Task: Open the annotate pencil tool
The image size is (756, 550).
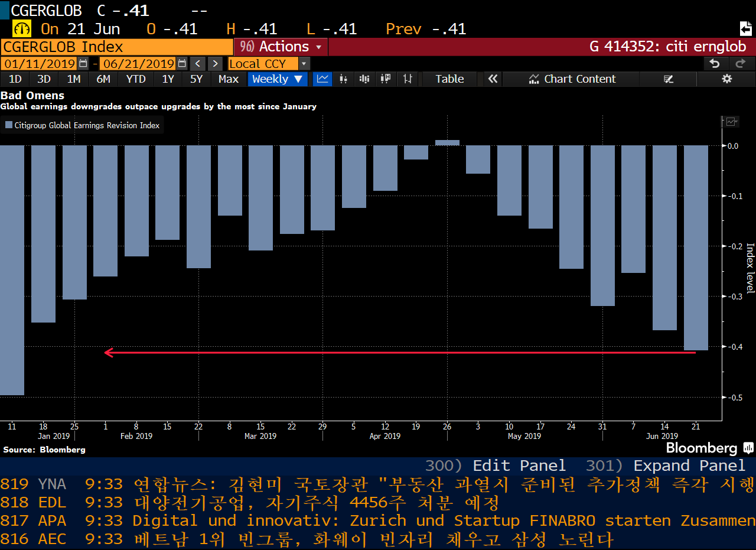Action: (669, 79)
